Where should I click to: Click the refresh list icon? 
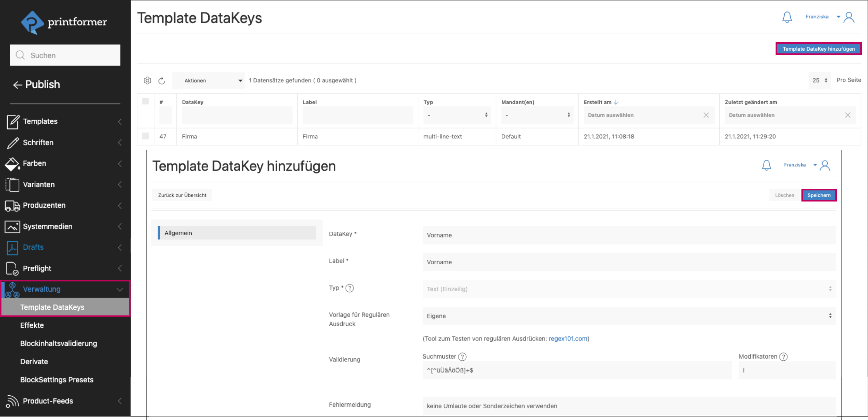161,81
